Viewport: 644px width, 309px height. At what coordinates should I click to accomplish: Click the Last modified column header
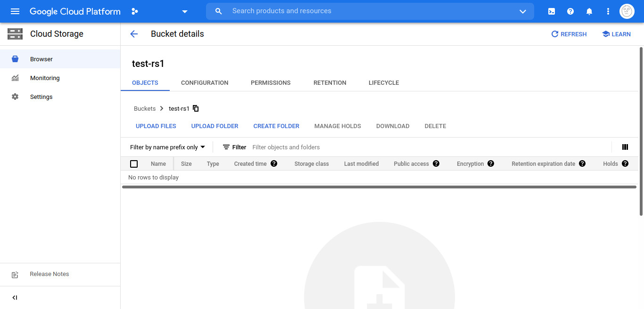click(x=362, y=164)
